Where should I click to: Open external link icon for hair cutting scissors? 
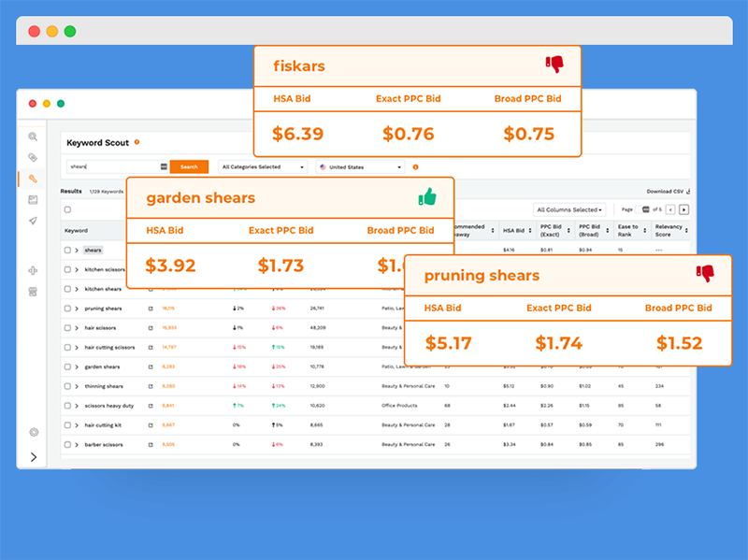[151, 347]
